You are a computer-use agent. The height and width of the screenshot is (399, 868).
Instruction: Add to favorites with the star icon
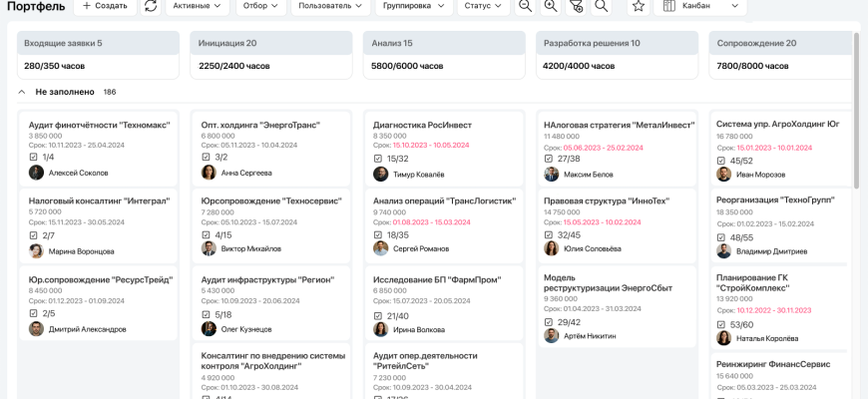point(639,6)
